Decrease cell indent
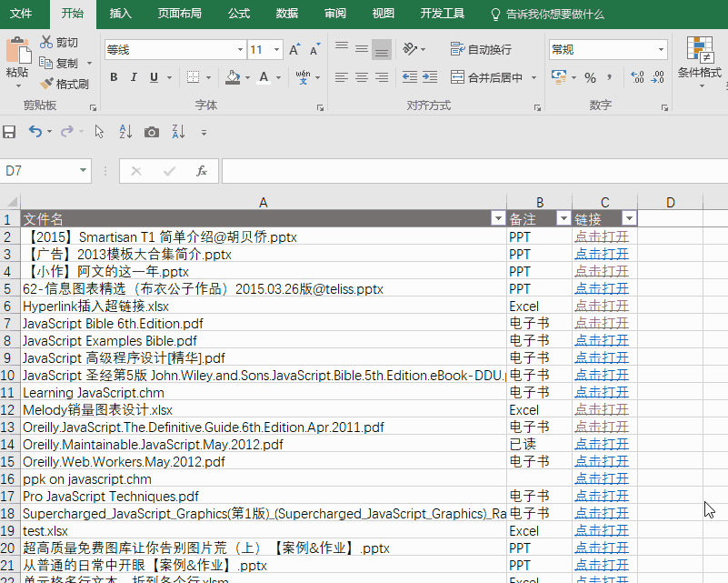Screen dimensions: 728x583 410,77
